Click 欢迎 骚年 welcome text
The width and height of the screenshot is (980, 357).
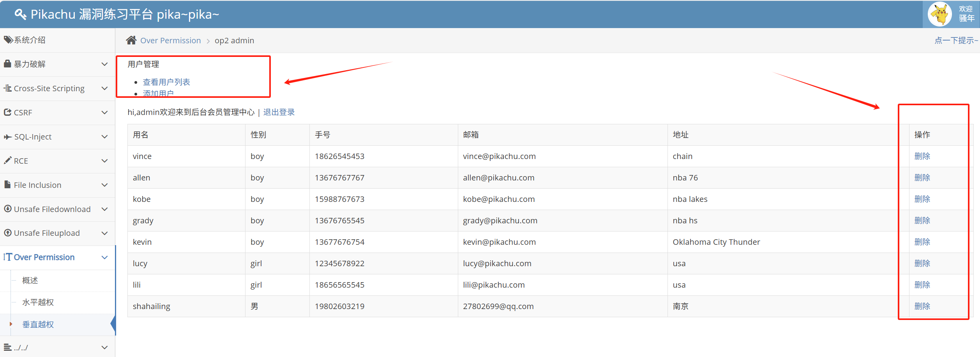point(966,14)
